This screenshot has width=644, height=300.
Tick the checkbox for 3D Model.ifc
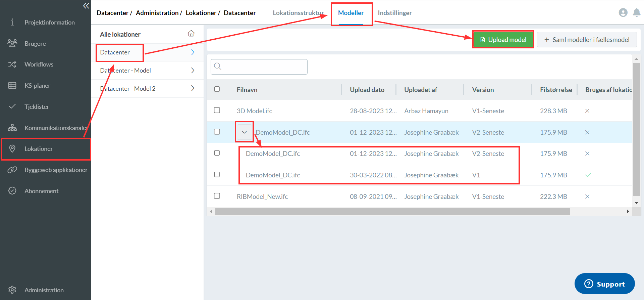tap(217, 110)
